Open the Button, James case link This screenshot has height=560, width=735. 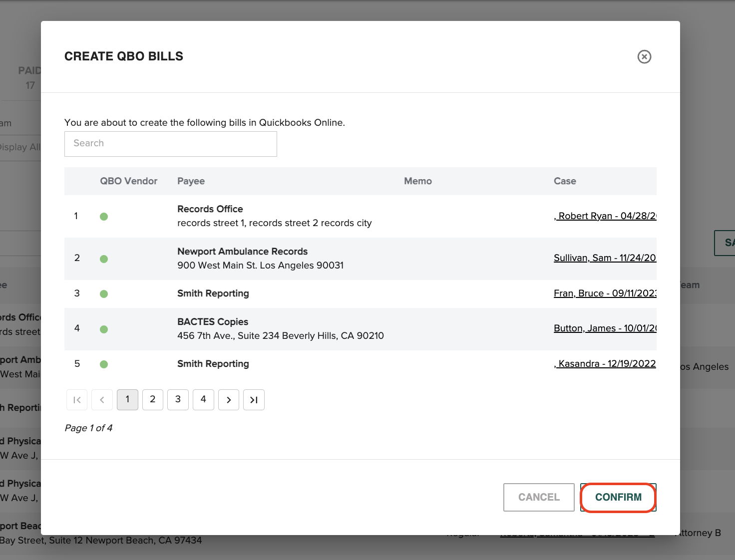point(605,328)
